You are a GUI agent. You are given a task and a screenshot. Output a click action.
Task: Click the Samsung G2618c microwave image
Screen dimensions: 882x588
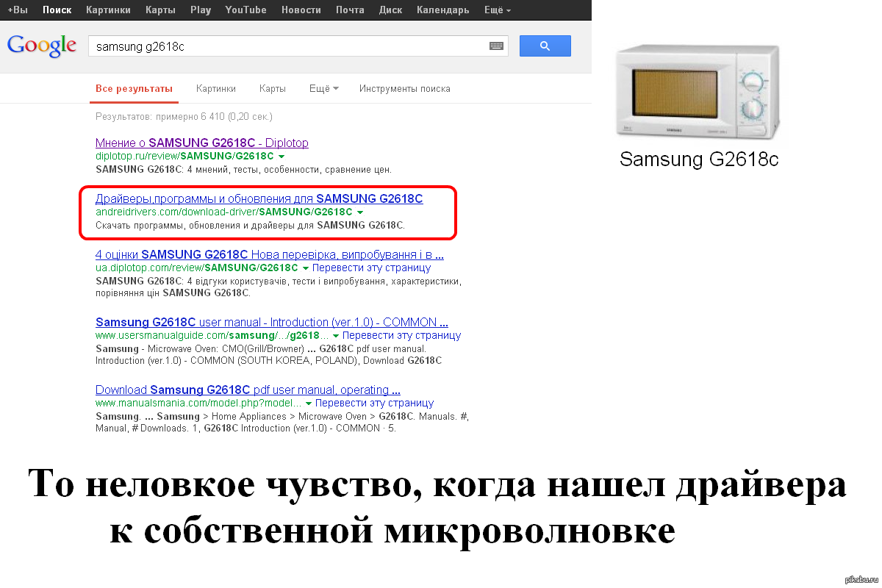[697, 92]
